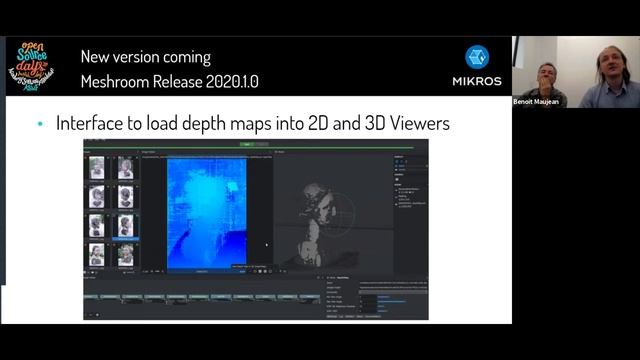Viewport: 640px width, 360px height.
Task: Click the Open Source Days logo
Action: pyautogui.click(x=31, y=66)
